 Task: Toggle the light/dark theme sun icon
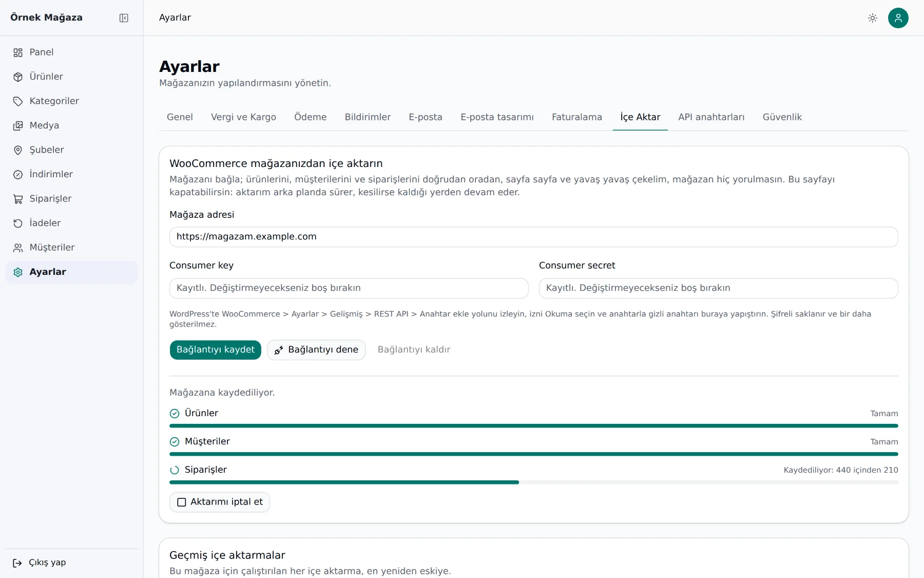(x=873, y=18)
